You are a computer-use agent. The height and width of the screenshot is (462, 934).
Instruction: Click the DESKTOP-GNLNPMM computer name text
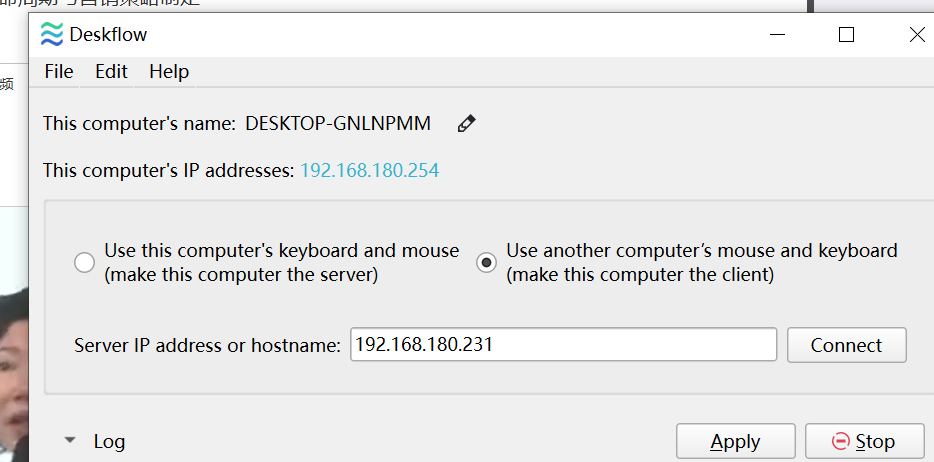click(338, 124)
